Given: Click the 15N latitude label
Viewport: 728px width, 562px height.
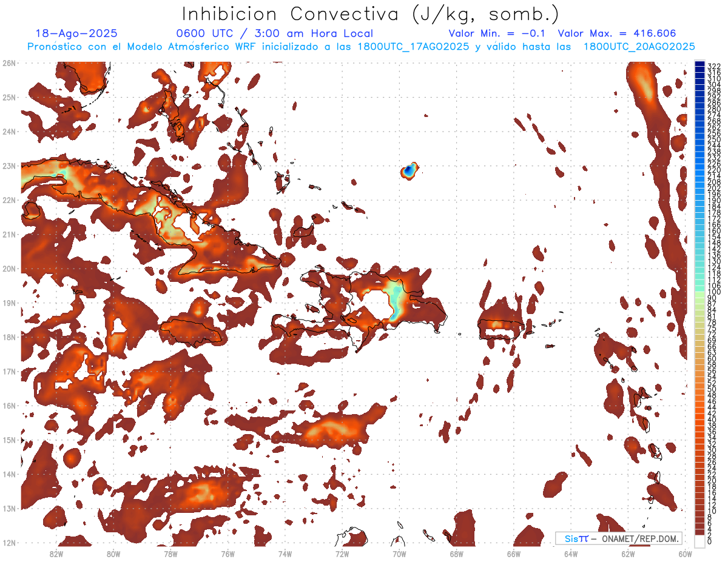Looking at the screenshot, I should coord(9,440).
